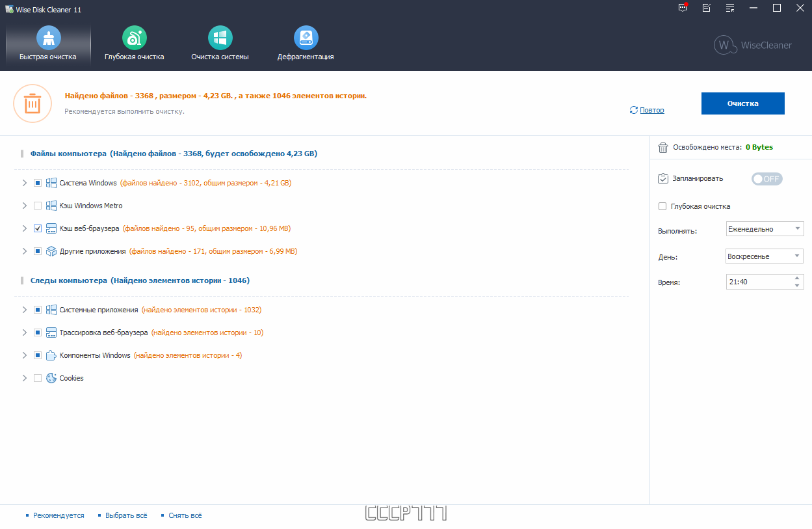The image size is (812, 529).
Task: Open the Выполнять Еженедельно dropdown
Action: click(x=765, y=229)
